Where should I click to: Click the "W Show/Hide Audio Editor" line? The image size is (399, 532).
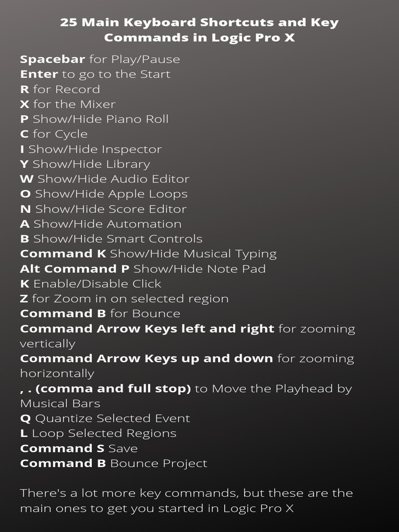click(x=104, y=179)
